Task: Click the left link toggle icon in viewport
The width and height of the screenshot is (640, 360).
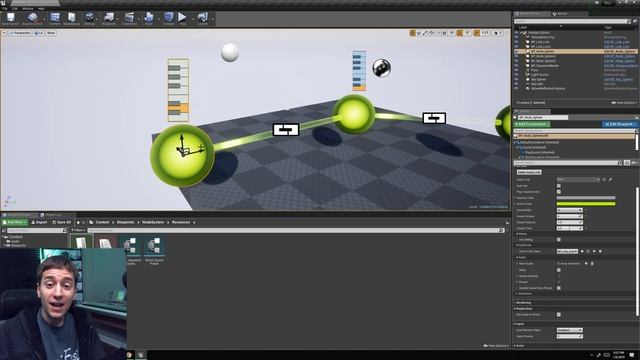Action: (286, 130)
